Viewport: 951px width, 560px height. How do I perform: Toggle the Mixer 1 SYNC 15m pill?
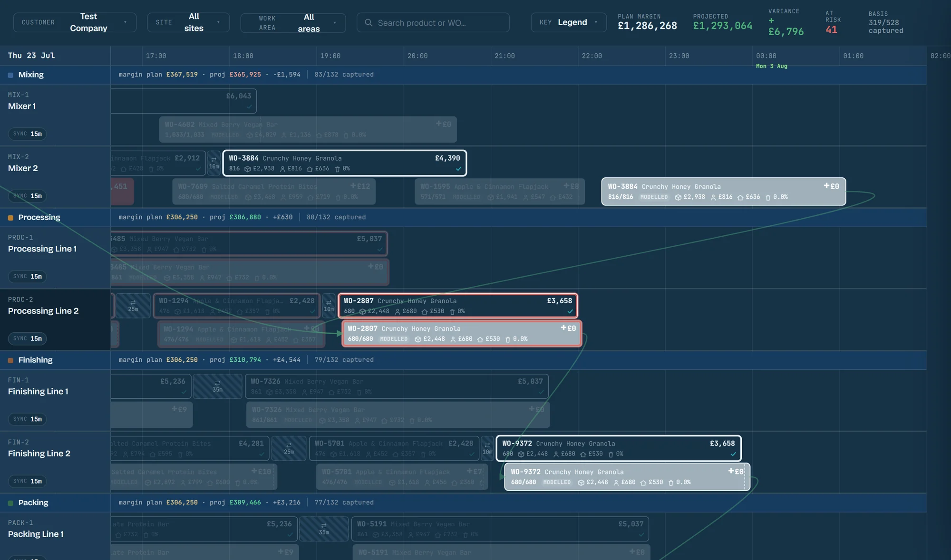tap(27, 134)
